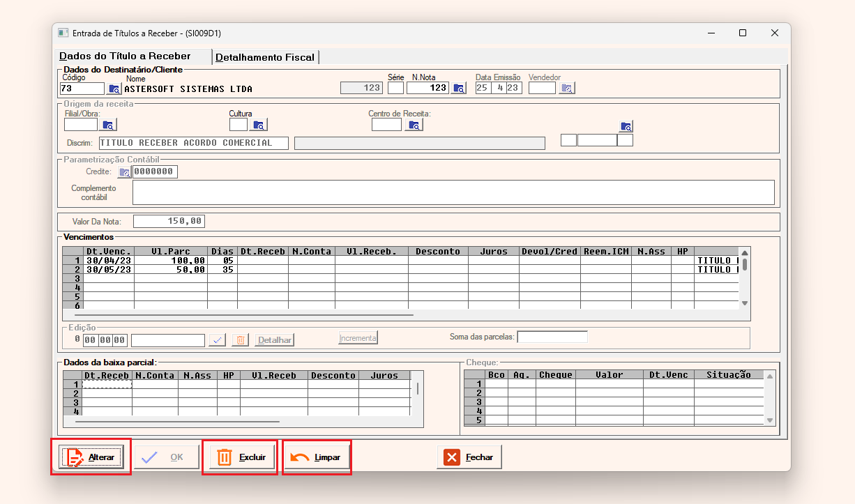Click the Cheque grid down scroll arrow
The width and height of the screenshot is (855, 504).
[x=770, y=420]
